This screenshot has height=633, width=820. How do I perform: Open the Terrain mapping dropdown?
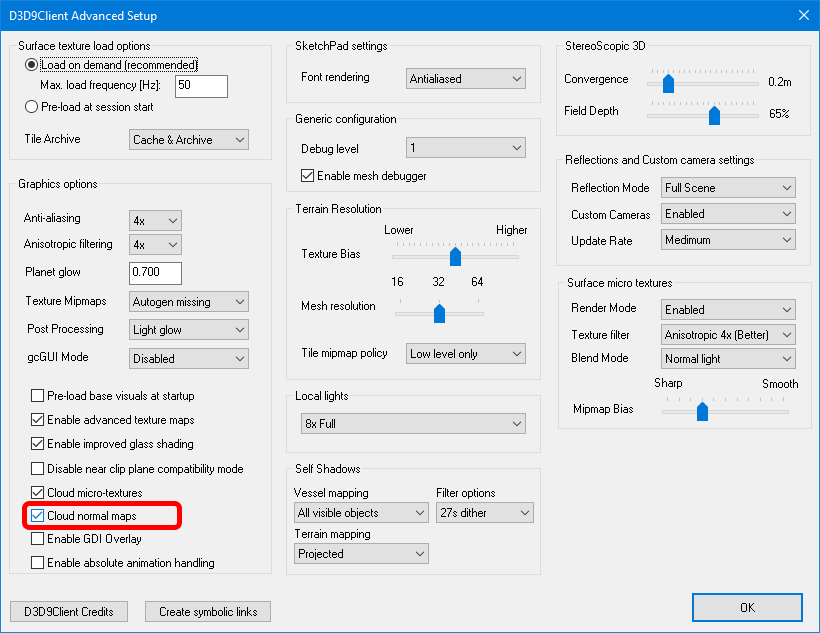pos(361,553)
